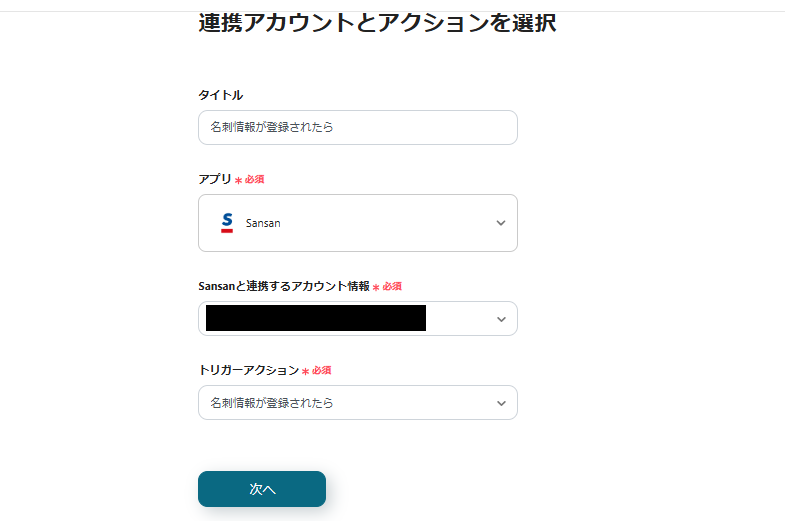Click the Sansan text in the app selector
The image size is (785, 521).
point(263,223)
